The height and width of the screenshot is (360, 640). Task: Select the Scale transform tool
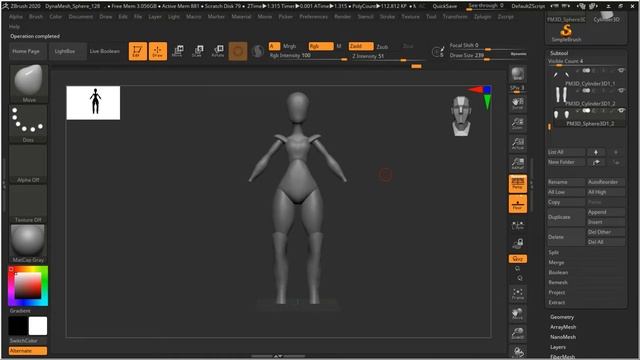[x=198, y=51]
